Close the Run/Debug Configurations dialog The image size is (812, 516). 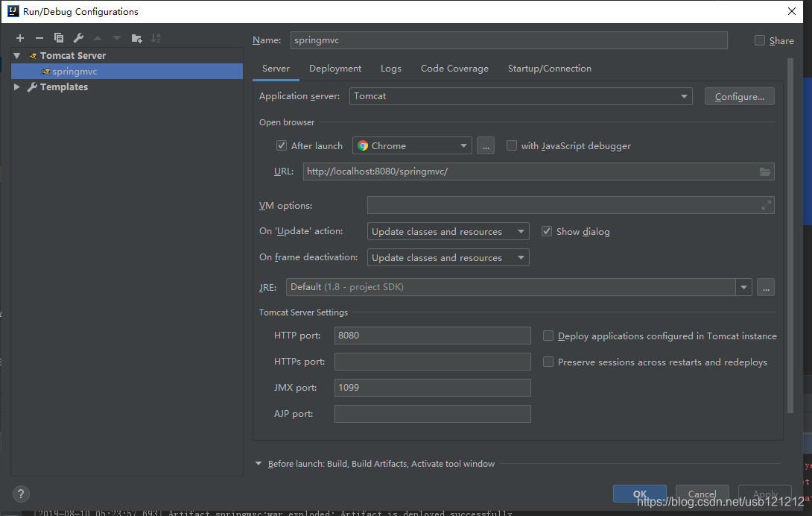[x=792, y=11]
